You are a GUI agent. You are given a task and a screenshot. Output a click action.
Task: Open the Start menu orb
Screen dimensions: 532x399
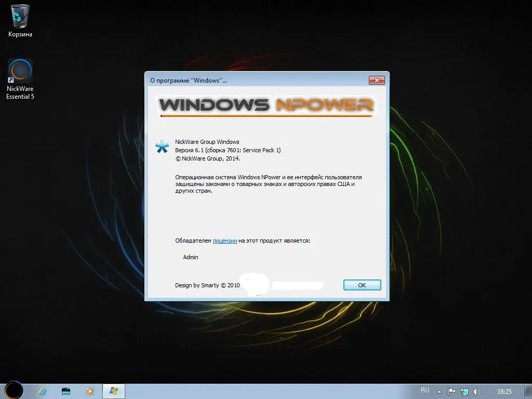click(14, 390)
